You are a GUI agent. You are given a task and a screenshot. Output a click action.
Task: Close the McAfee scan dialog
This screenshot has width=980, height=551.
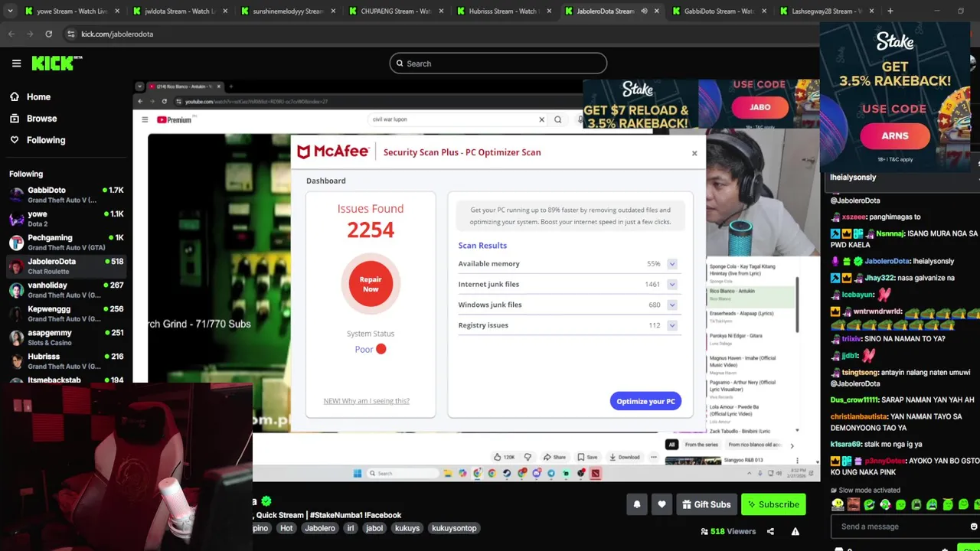(694, 153)
